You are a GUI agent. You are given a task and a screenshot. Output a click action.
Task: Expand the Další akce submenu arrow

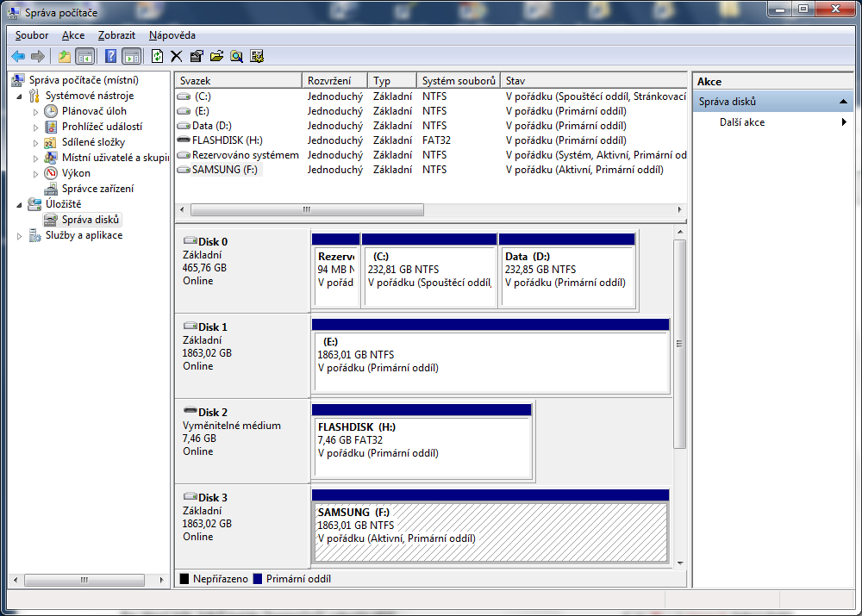coord(844,122)
